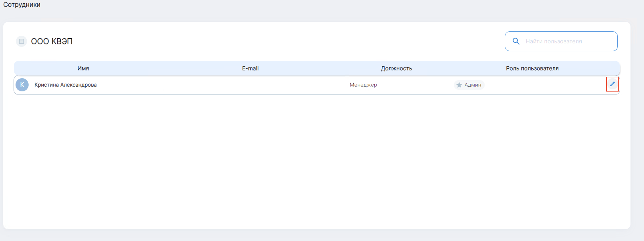Select the Имя column header
The image size is (644, 241).
click(x=83, y=68)
